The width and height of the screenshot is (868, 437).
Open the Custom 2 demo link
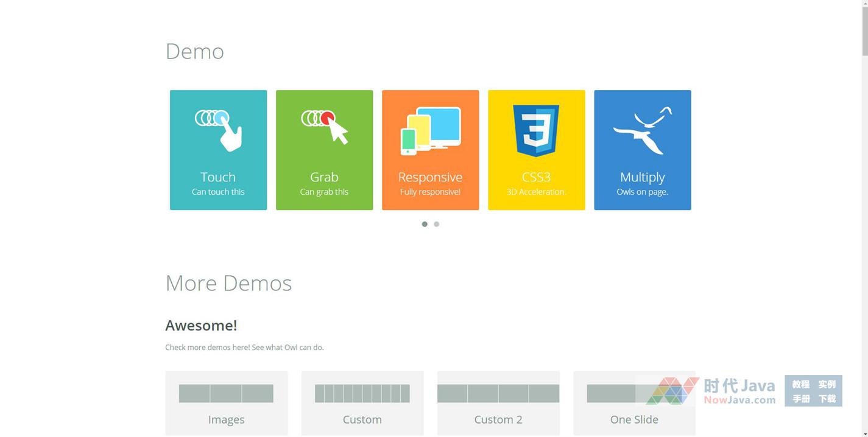pos(498,419)
